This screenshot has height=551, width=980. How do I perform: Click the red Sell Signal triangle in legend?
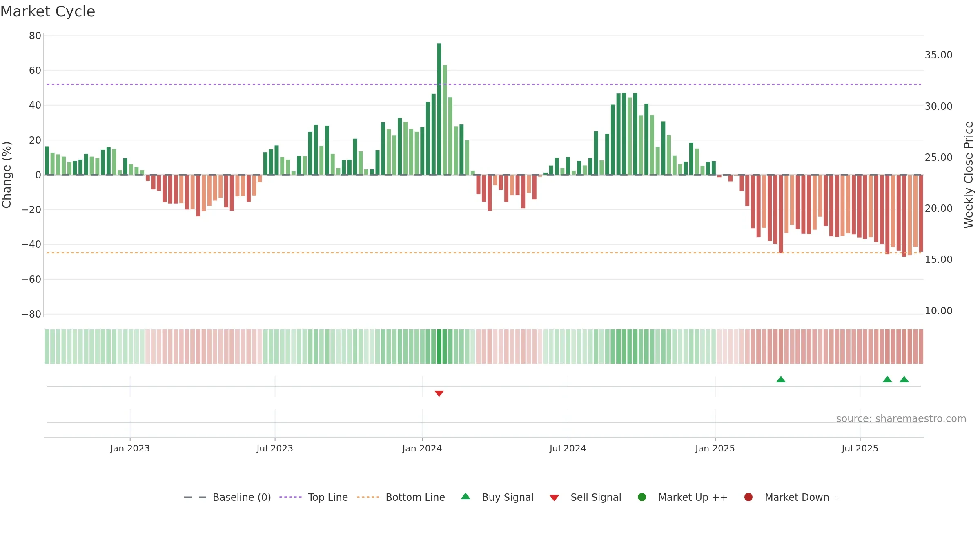[554, 498]
